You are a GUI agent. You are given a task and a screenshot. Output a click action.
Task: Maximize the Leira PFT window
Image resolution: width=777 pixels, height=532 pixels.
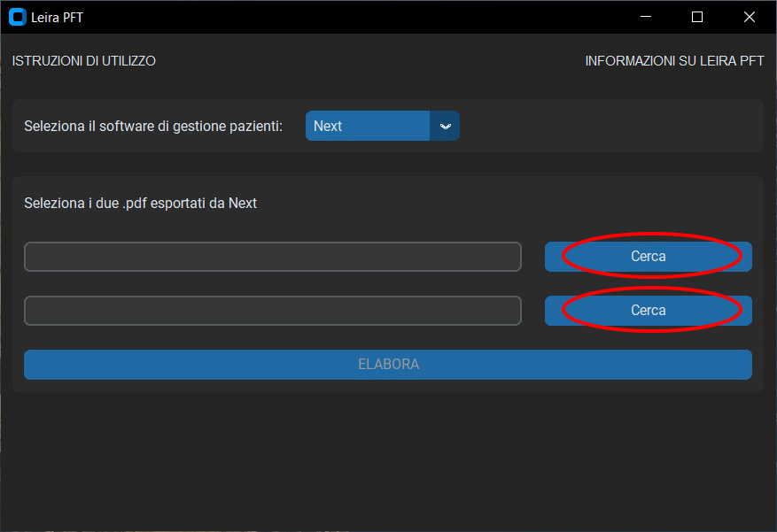697,17
